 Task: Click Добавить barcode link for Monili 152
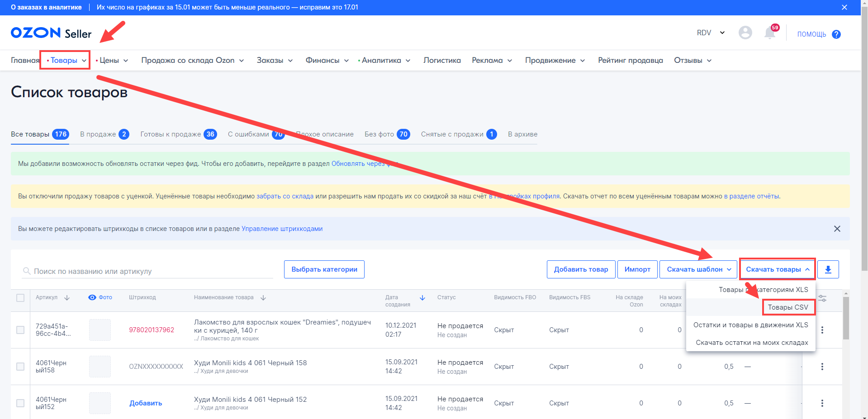pos(146,403)
